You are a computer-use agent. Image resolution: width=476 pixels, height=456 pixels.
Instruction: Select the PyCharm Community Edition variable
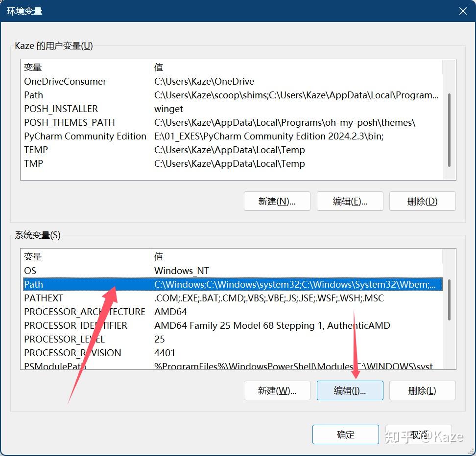(85, 136)
